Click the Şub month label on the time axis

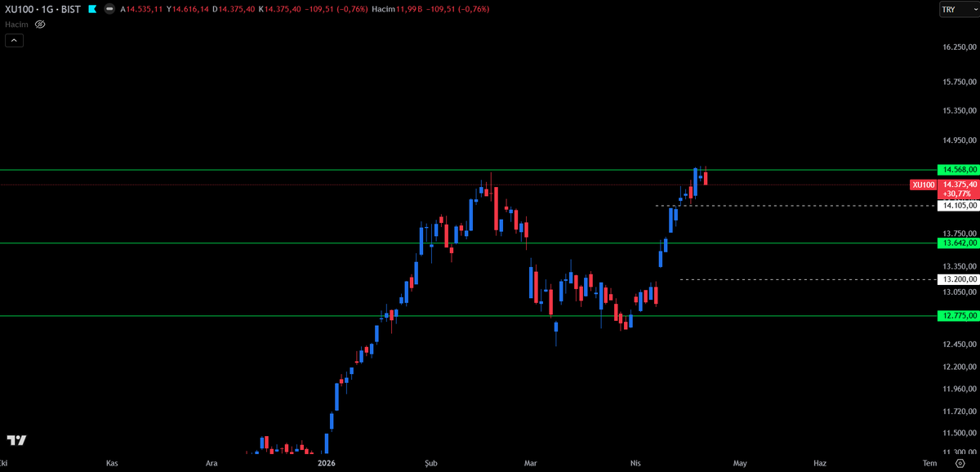click(431, 463)
